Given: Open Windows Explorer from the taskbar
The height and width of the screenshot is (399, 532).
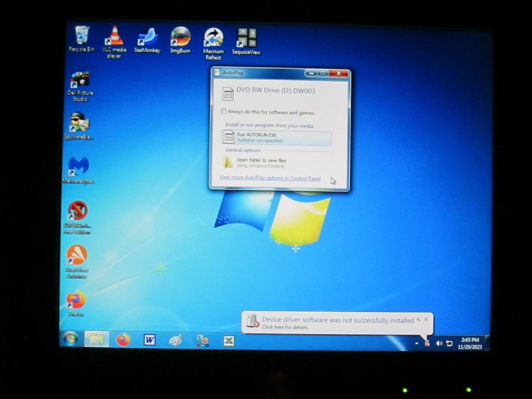Looking at the screenshot, I should [x=96, y=339].
